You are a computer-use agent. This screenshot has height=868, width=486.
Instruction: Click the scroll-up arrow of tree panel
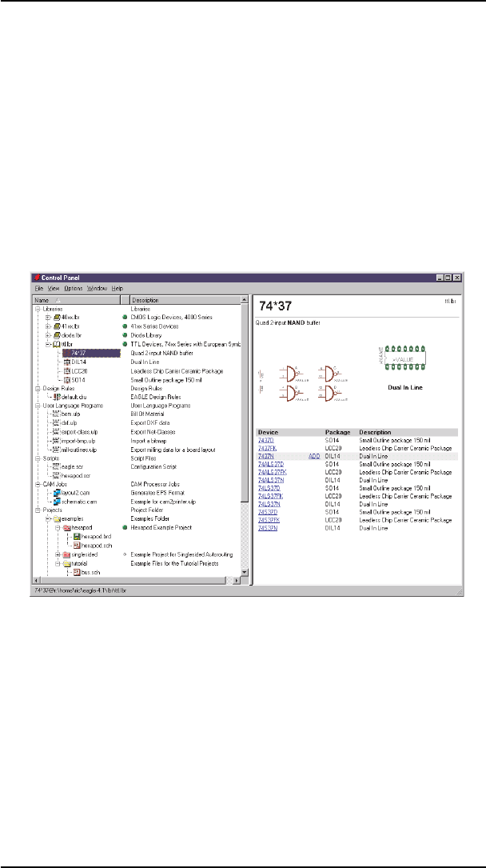[245, 299]
